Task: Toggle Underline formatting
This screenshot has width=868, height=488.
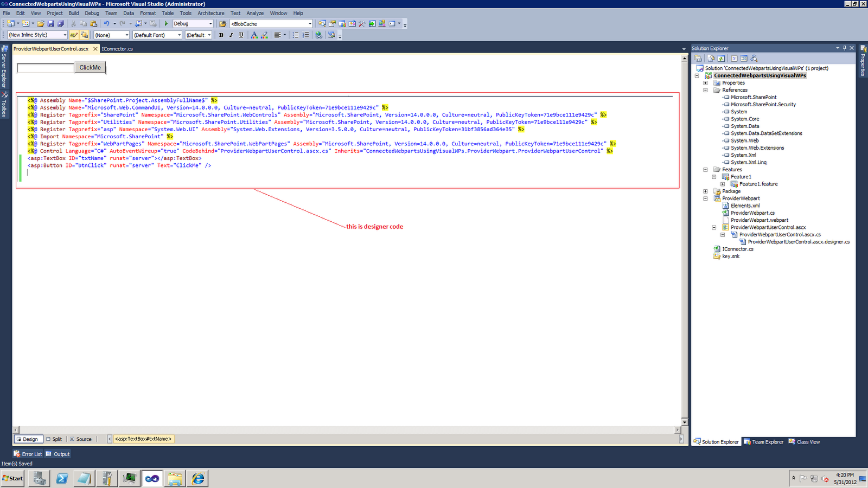Action: 241,35
